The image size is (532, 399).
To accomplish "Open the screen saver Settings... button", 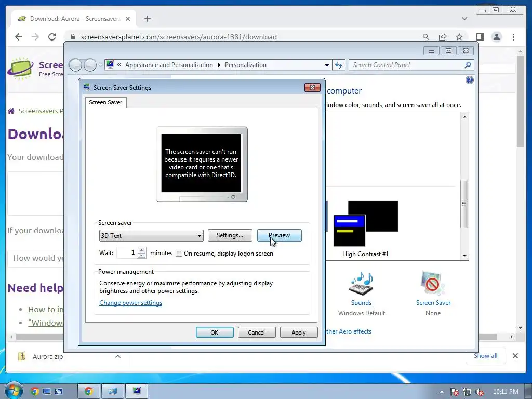I will 230,235.
